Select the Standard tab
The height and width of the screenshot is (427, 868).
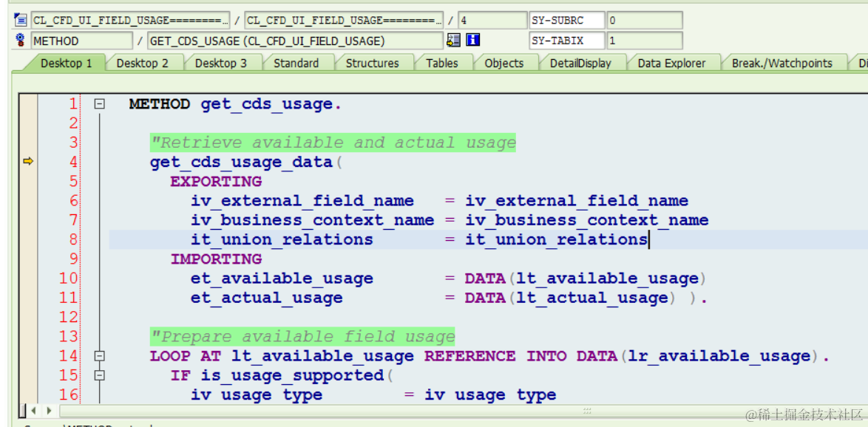(296, 63)
